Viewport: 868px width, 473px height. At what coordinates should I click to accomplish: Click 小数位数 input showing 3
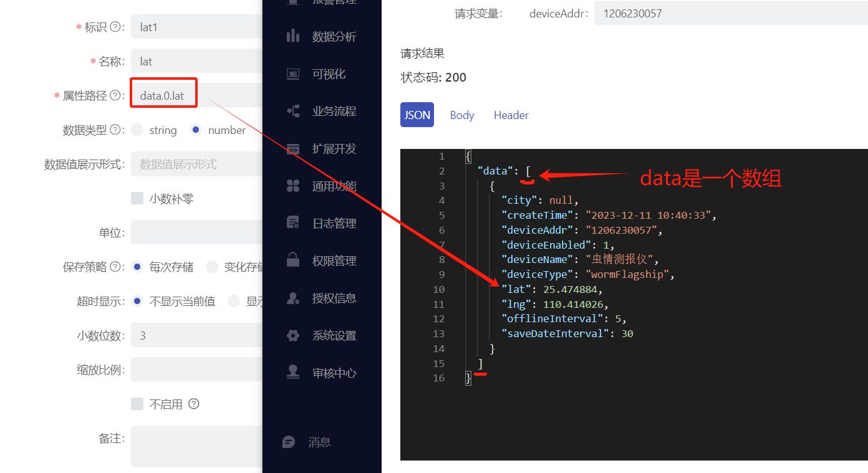196,335
